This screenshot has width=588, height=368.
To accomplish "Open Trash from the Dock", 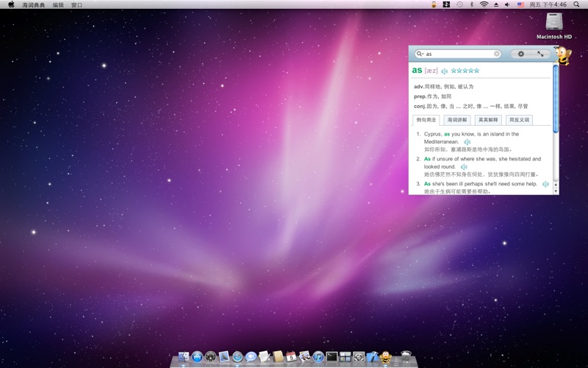I will pyautogui.click(x=406, y=356).
